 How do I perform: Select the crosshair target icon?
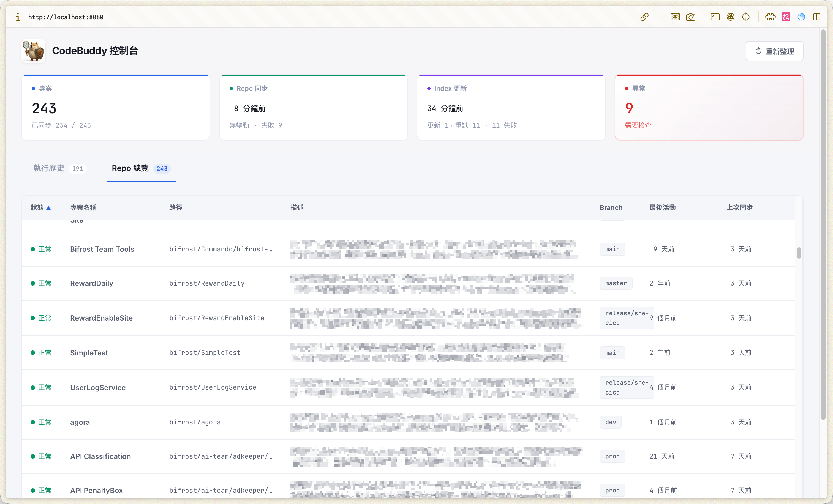(746, 17)
